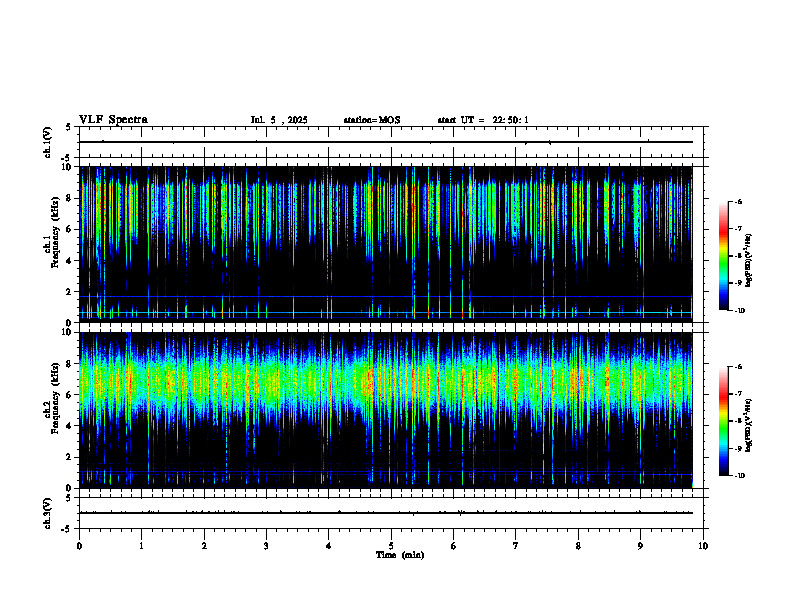This screenshot has width=792, height=612.
Task: Click the time axis tick label '7'
Action: point(516,546)
